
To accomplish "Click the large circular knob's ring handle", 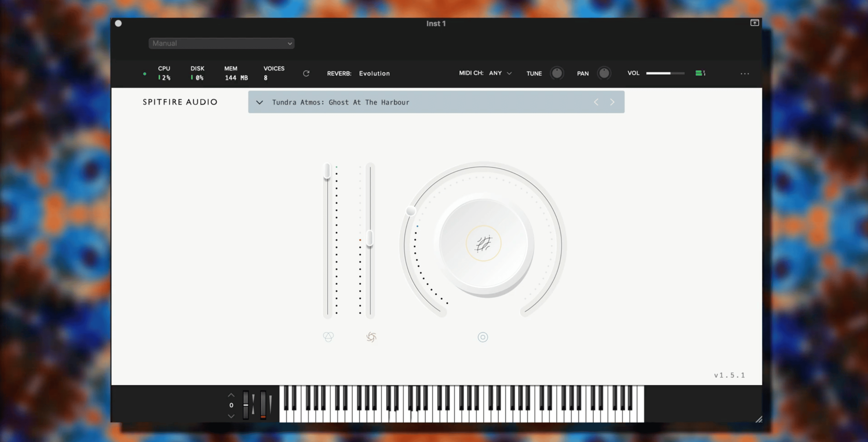I will point(410,211).
